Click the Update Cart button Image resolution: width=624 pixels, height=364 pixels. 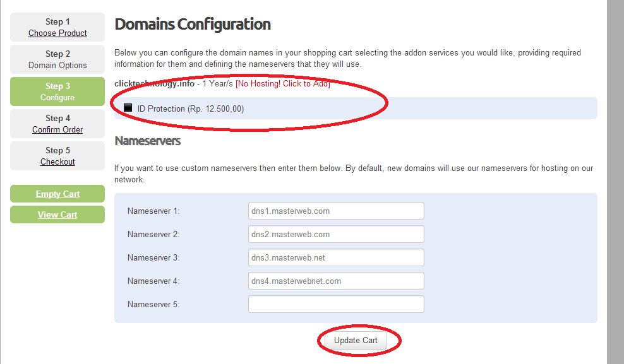click(356, 341)
